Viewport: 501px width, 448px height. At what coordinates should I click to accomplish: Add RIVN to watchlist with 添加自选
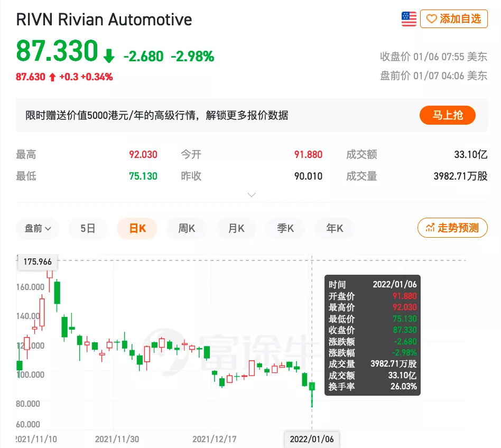[x=454, y=19]
